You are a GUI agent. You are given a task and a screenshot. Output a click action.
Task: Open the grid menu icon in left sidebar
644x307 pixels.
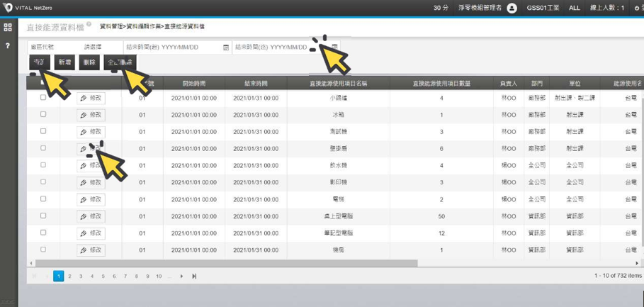coord(8,28)
